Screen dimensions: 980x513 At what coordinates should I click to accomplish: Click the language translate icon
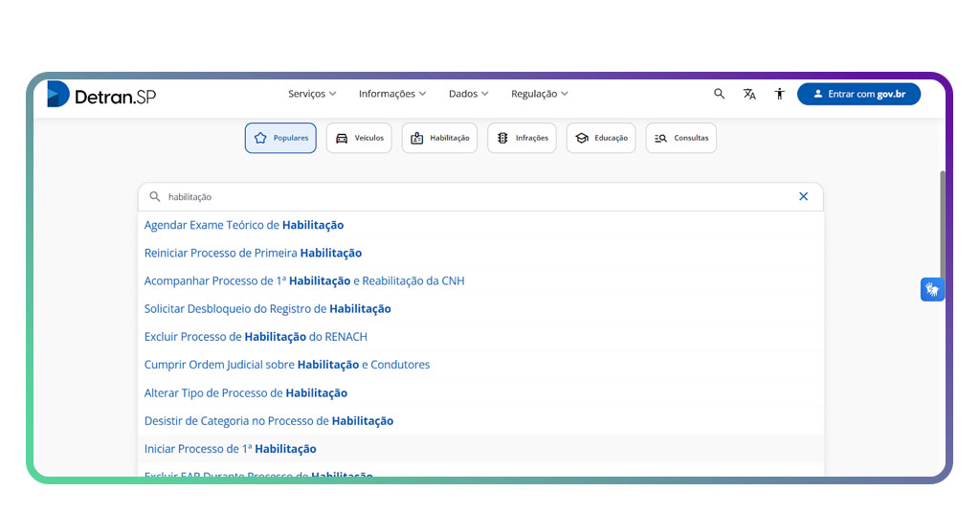pos(749,94)
